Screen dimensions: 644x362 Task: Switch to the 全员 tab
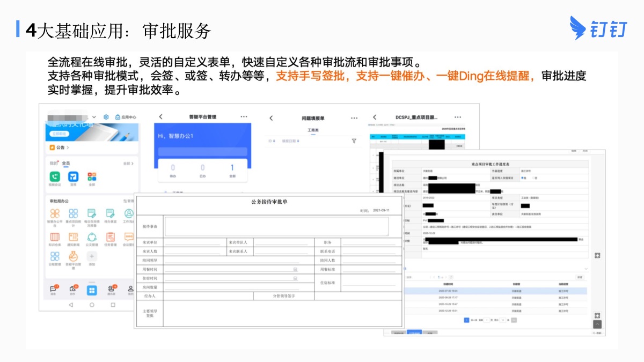[65, 163]
